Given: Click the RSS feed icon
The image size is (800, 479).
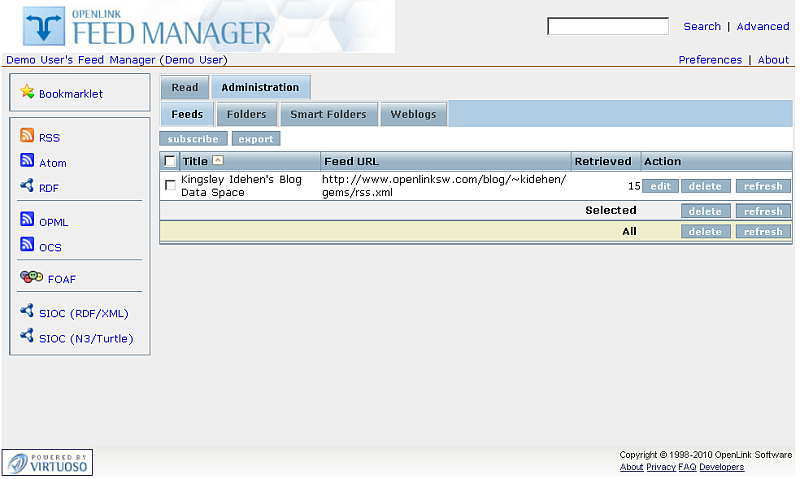Looking at the screenshot, I should click(27, 136).
